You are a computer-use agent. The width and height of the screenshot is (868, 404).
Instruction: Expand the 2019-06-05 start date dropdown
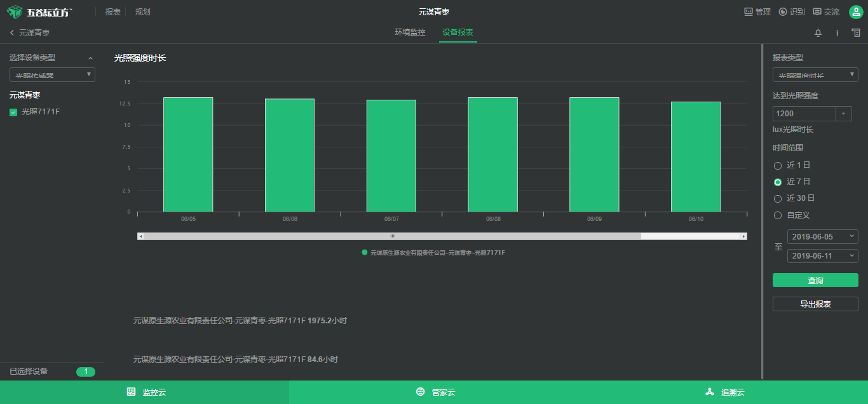(x=822, y=236)
